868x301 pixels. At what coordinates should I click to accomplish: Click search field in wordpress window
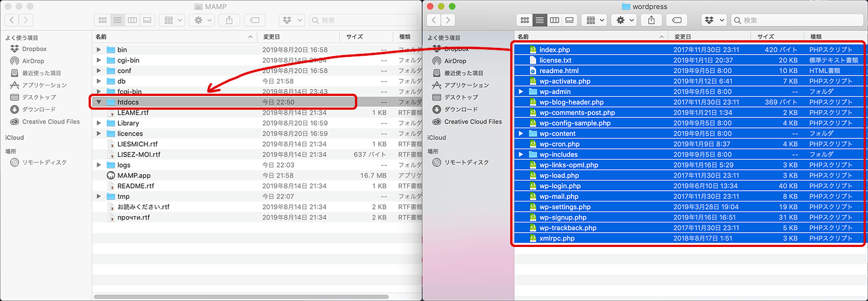[x=797, y=20]
